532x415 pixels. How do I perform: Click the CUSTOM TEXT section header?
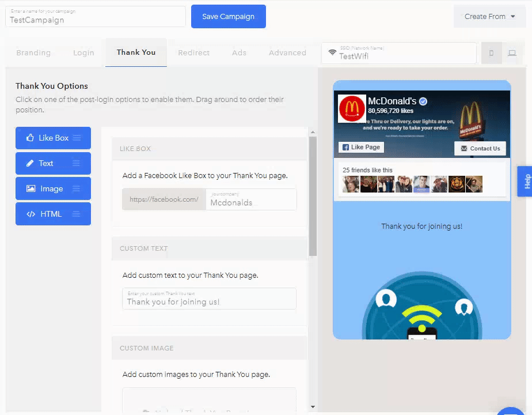(210, 248)
